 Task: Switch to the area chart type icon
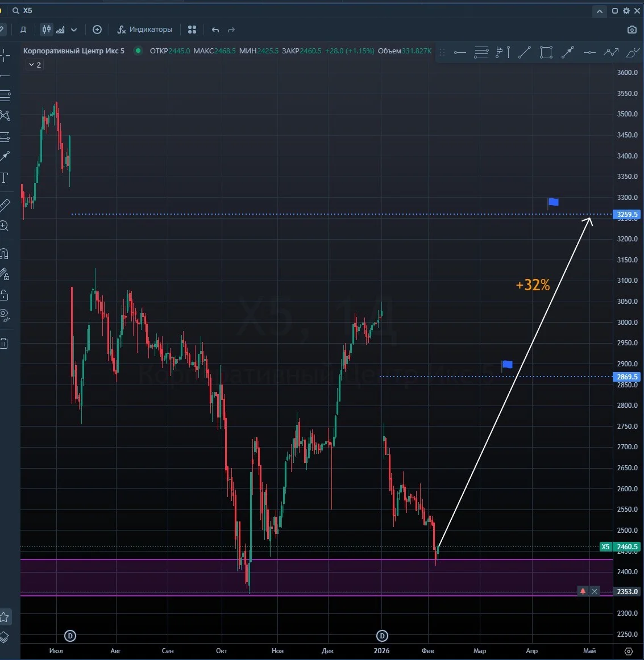point(61,30)
